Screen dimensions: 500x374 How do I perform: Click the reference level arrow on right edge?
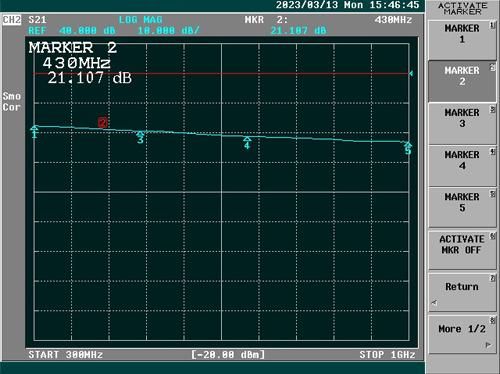coord(411,73)
